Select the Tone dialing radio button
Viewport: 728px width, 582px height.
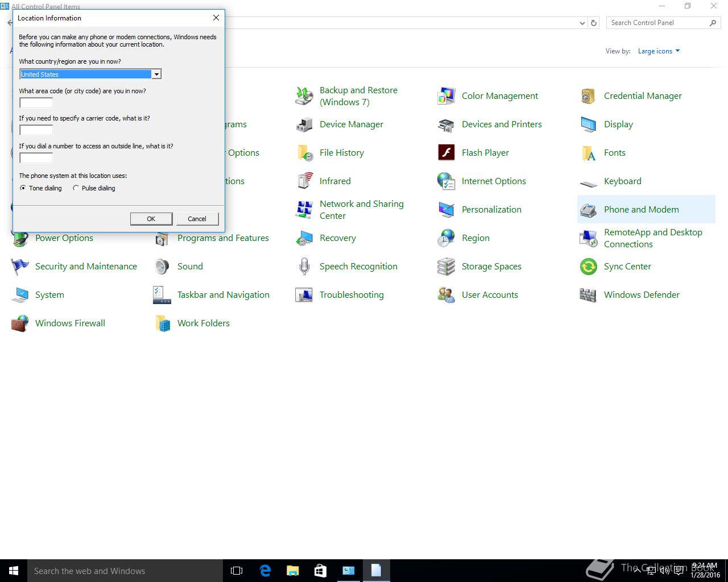(23, 188)
